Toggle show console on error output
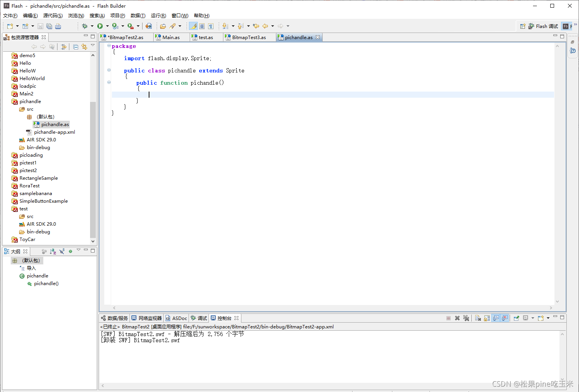The width and height of the screenshot is (579, 392). [x=505, y=318]
